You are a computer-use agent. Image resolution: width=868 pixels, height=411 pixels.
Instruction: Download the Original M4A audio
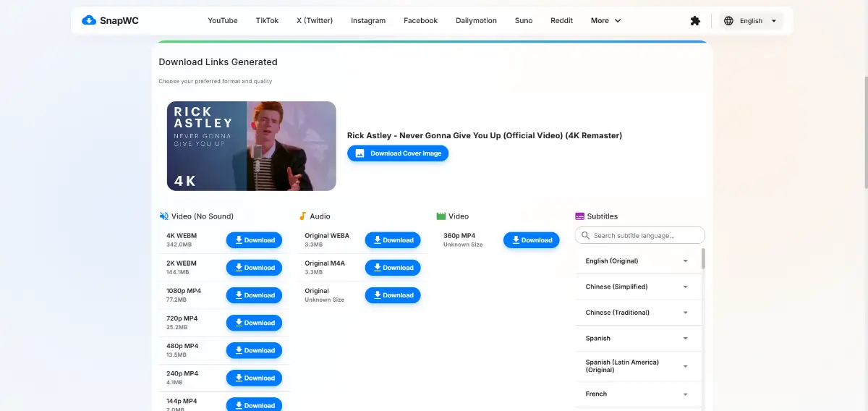pos(393,268)
